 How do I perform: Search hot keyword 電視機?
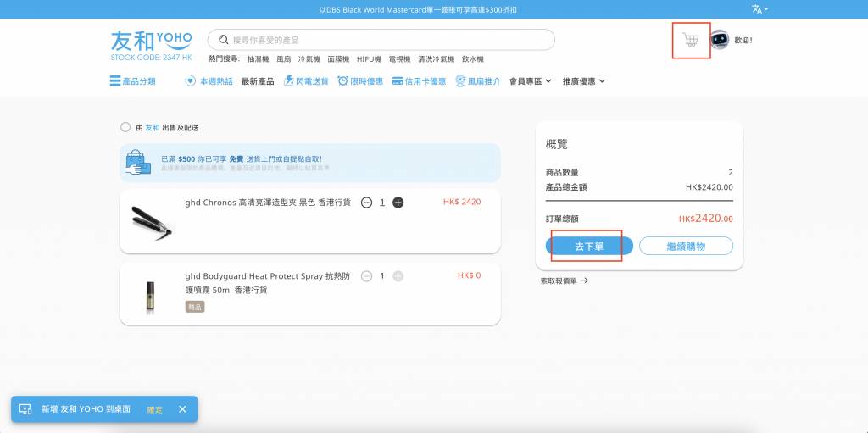tap(399, 59)
